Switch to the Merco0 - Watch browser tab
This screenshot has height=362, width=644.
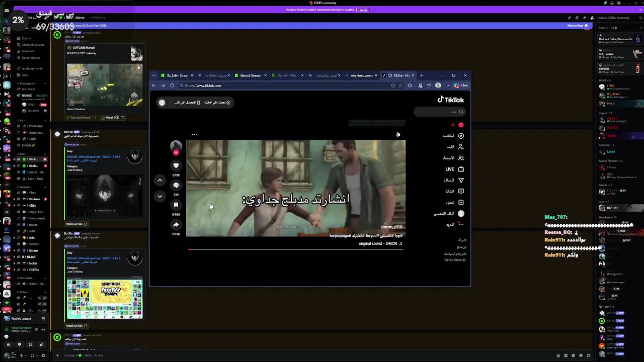pos(287,75)
